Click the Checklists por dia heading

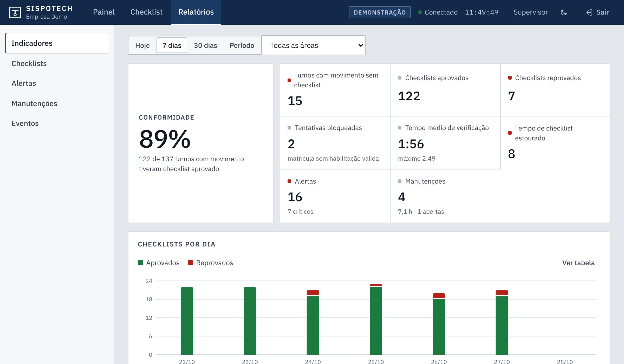pos(177,244)
